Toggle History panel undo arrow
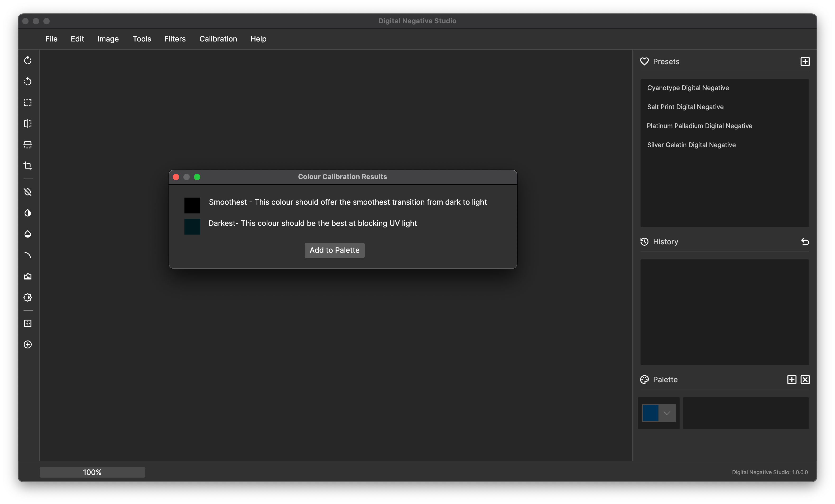 (x=805, y=241)
